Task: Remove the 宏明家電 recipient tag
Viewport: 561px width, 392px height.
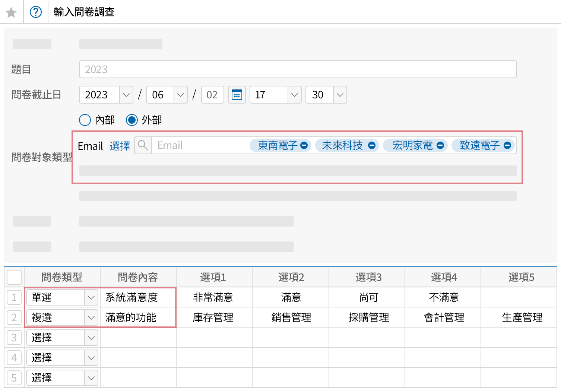Action: pyautogui.click(x=440, y=145)
